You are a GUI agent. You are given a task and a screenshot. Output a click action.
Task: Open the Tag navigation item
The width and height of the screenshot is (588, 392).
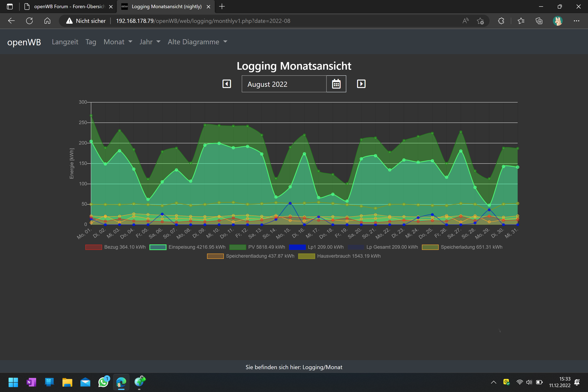pos(91,42)
